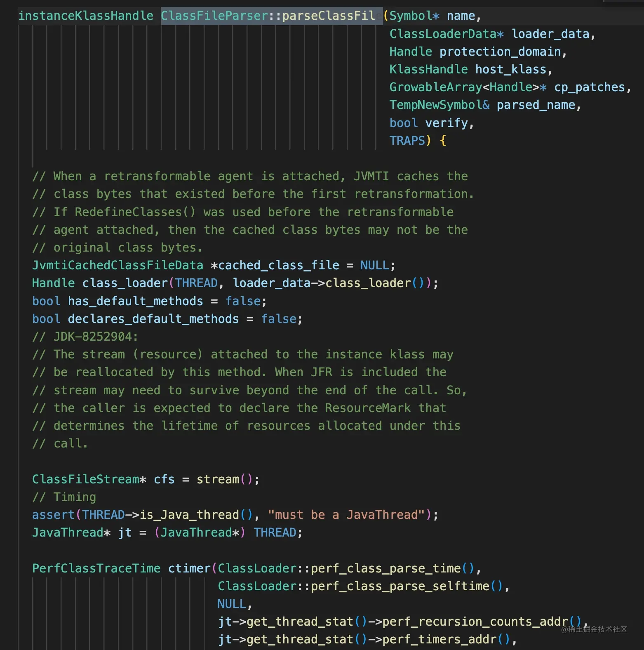Click comment 'class bytes that existed before'
The height and width of the screenshot is (650, 644).
click(253, 194)
